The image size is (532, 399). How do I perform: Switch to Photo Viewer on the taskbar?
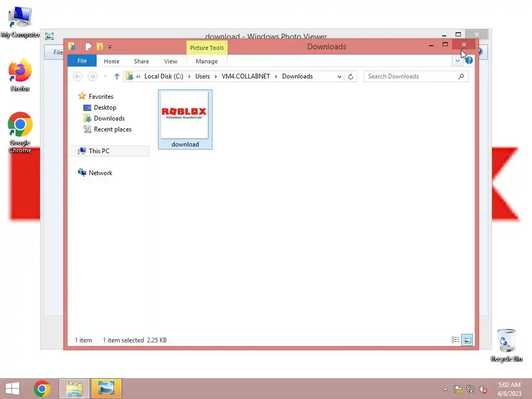click(106, 389)
